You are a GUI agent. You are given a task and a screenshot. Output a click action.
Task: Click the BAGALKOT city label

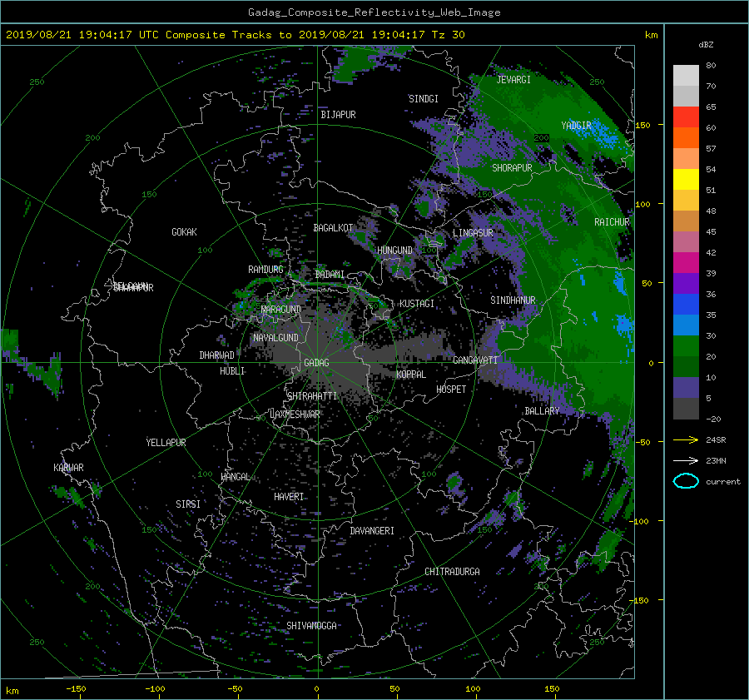tap(333, 228)
